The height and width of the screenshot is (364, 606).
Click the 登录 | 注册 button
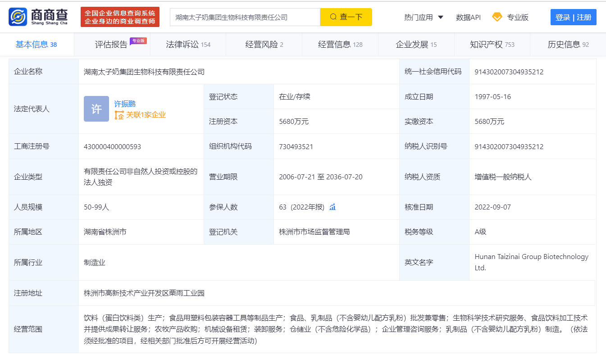[x=573, y=17]
